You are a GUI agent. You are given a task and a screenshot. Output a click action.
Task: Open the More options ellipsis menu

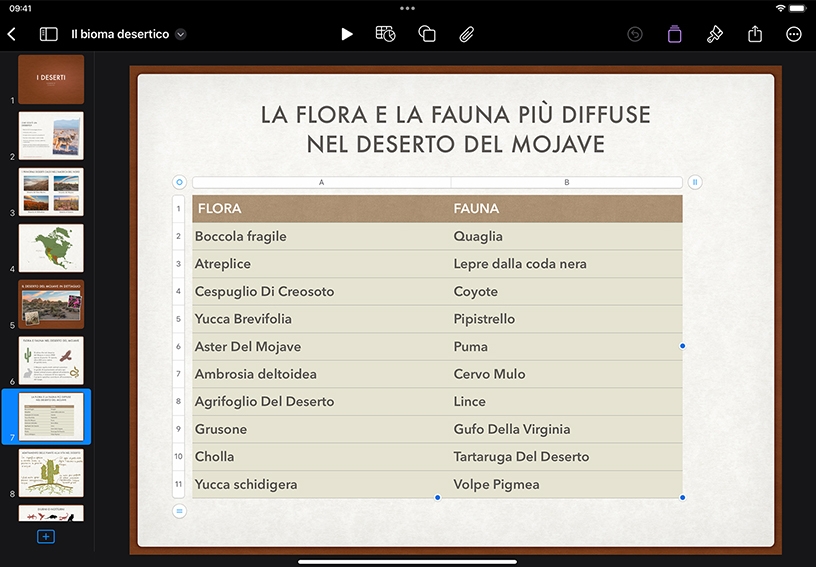pos(794,34)
